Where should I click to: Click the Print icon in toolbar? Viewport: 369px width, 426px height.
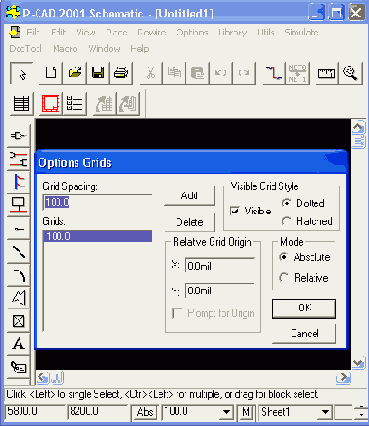121,73
